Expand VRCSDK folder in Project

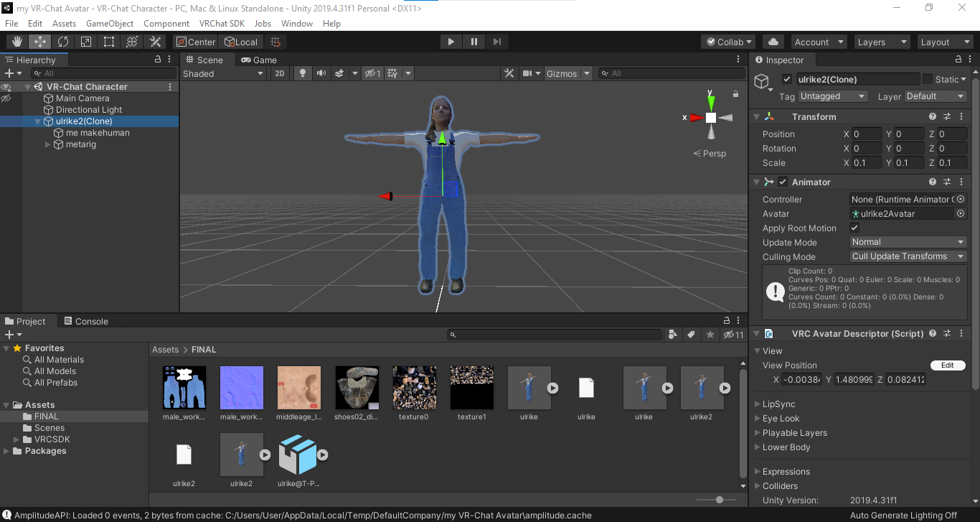coord(17,439)
